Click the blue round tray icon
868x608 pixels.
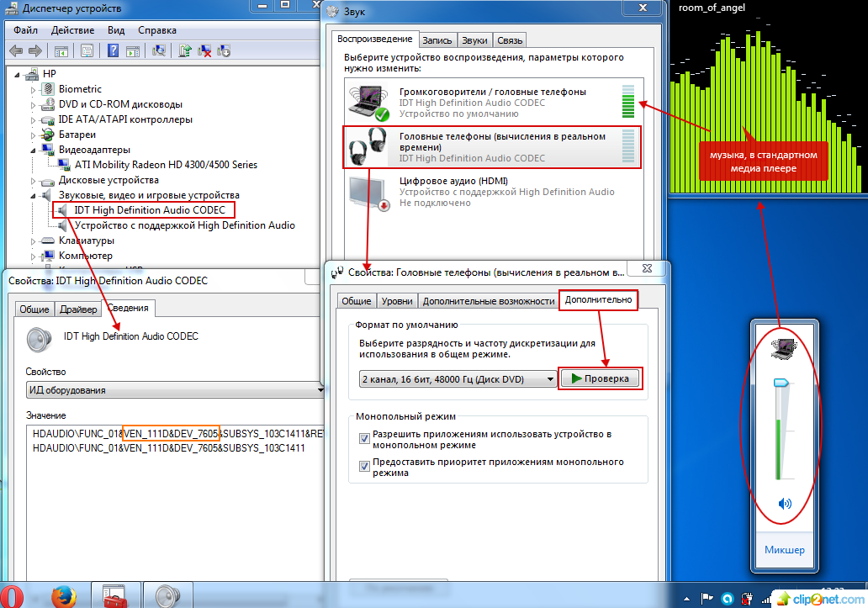728,599
